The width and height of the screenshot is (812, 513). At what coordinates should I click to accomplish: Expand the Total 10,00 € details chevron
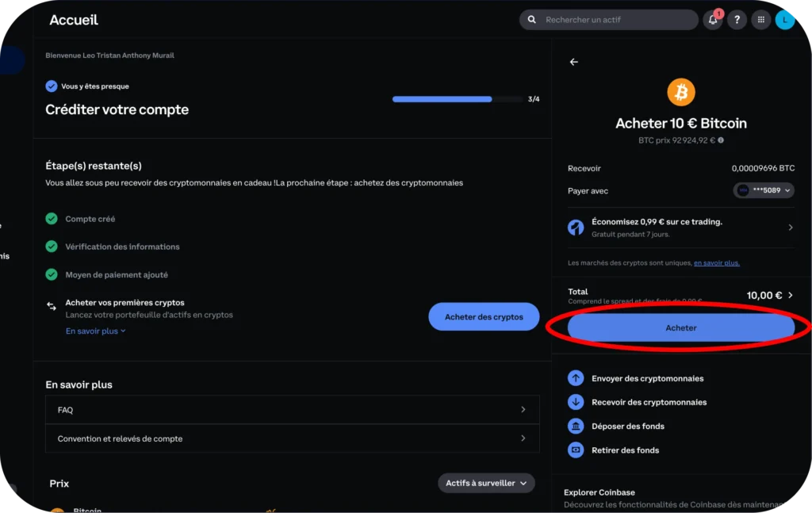click(791, 295)
